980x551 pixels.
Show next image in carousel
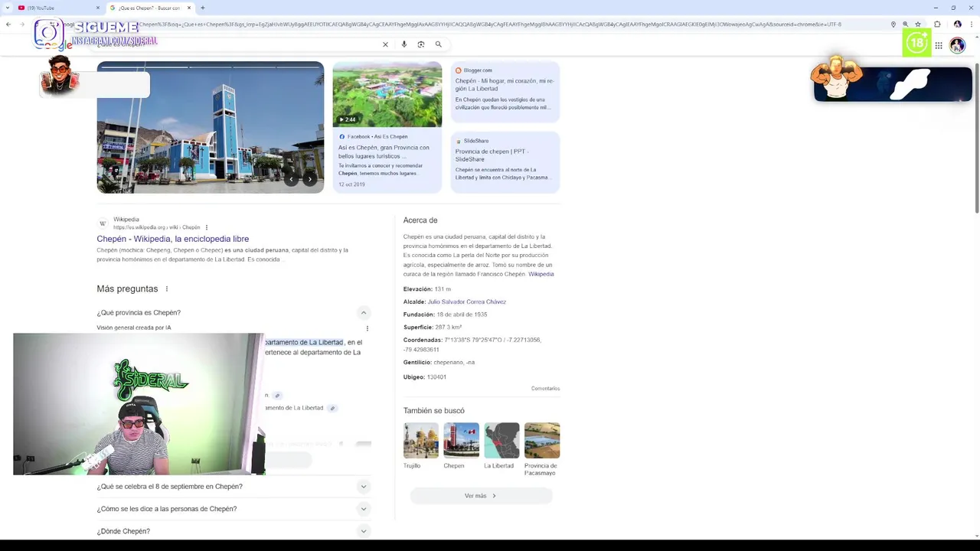(x=310, y=179)
